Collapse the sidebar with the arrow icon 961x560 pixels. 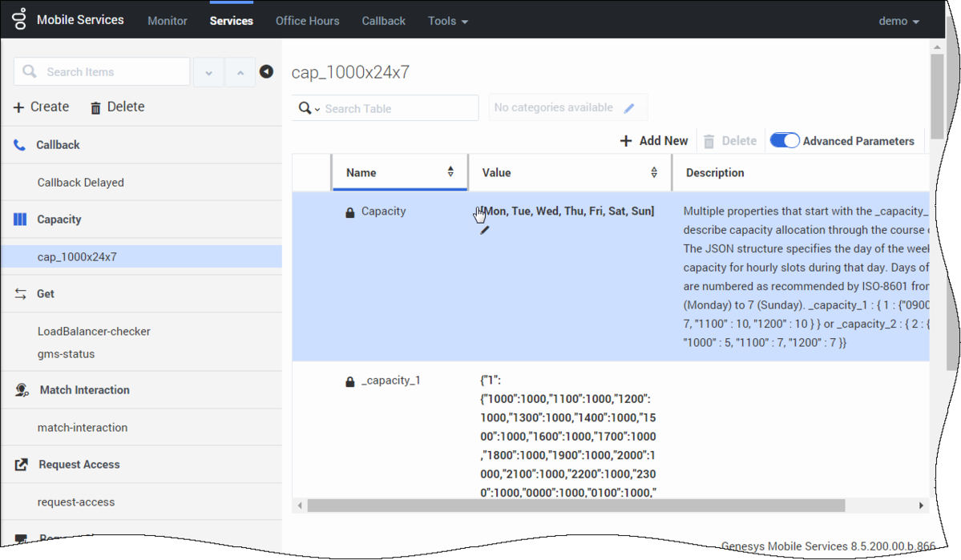coord(266,71)
